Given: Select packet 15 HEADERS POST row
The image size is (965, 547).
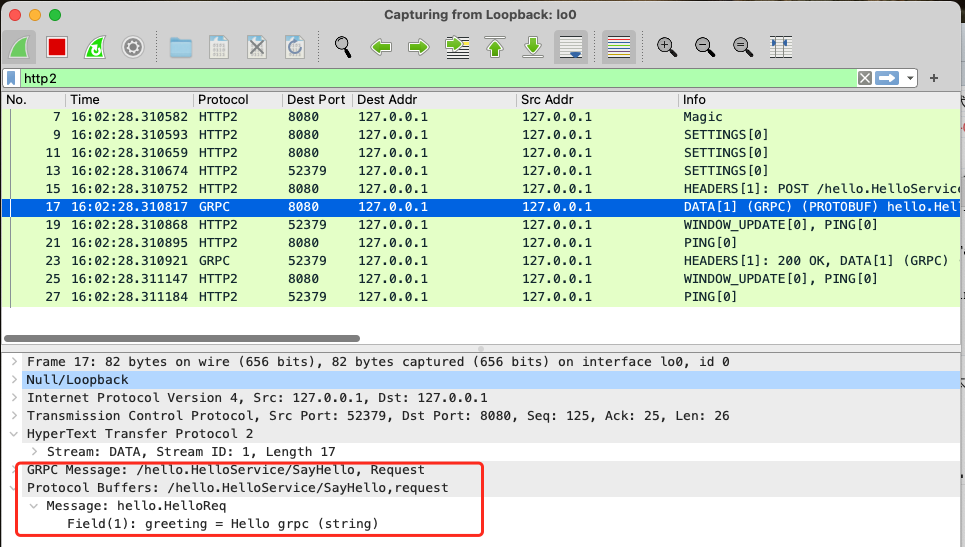Looking at the screenshot, I should [480, 189].
